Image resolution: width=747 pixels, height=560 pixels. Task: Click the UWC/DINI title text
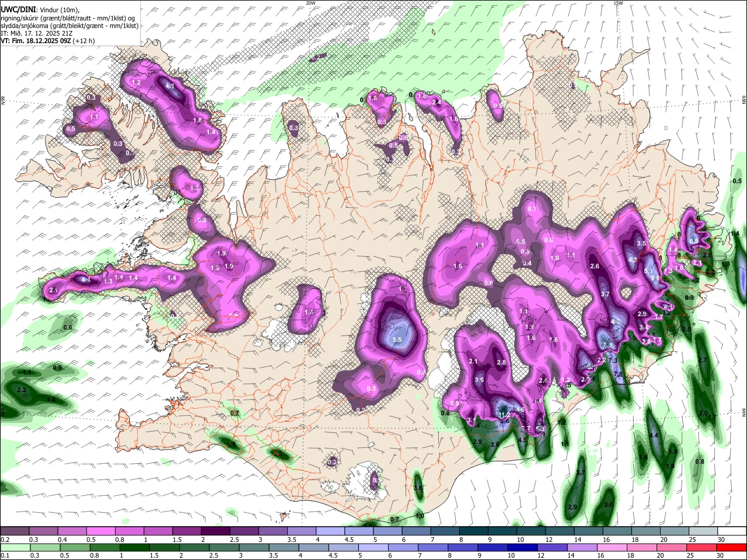[18, 10]
